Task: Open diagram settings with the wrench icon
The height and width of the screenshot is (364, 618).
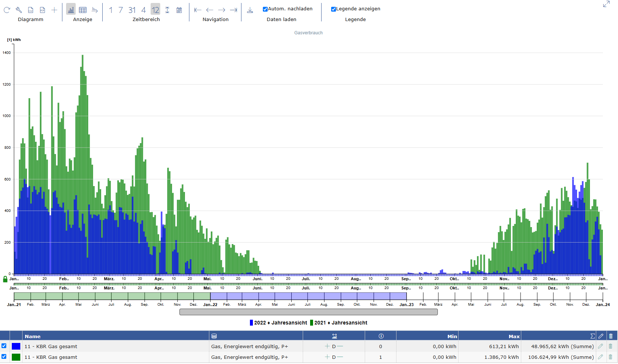Action: click(19, 10)
